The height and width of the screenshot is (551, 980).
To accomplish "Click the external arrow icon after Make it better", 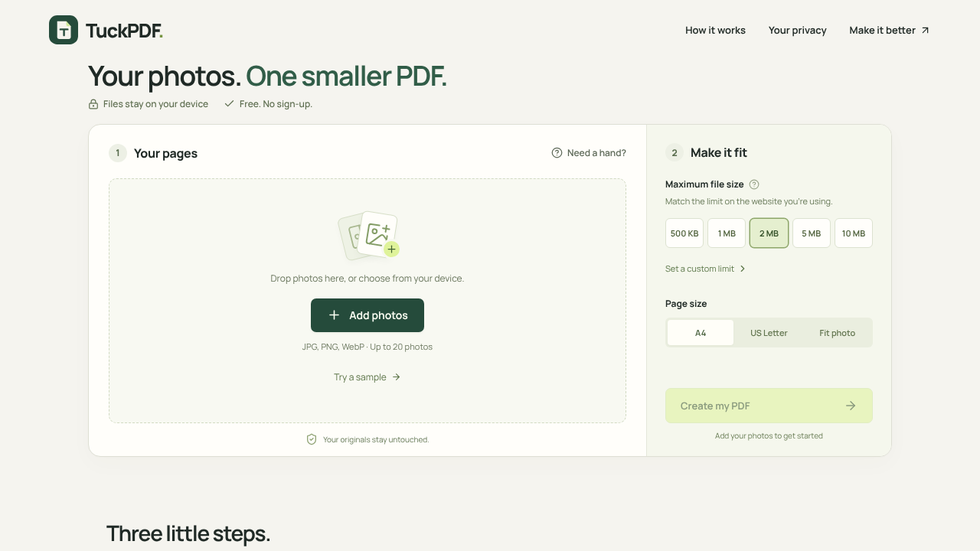I will (925, 31).
